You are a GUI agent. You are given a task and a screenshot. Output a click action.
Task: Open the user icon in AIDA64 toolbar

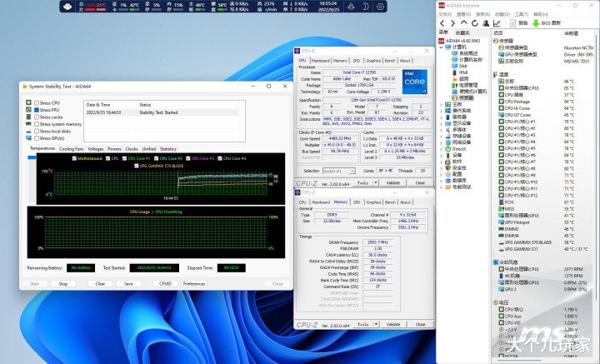[x=486, y=23]
